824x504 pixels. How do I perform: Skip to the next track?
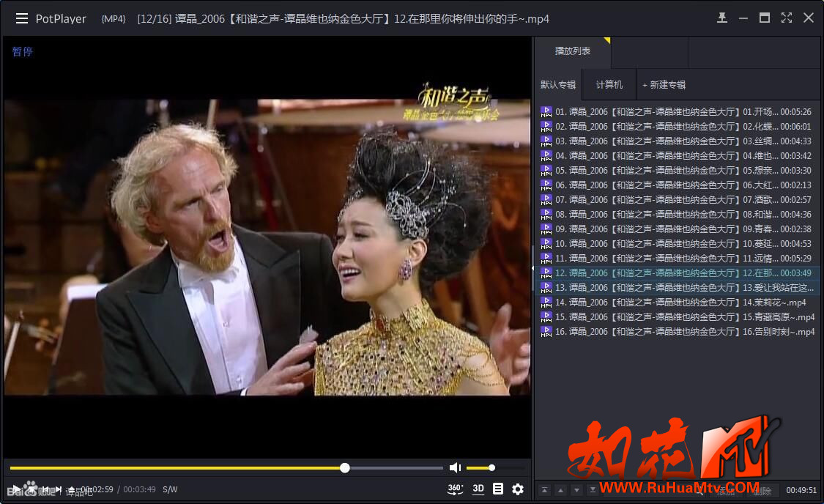(x=59, y=489)
